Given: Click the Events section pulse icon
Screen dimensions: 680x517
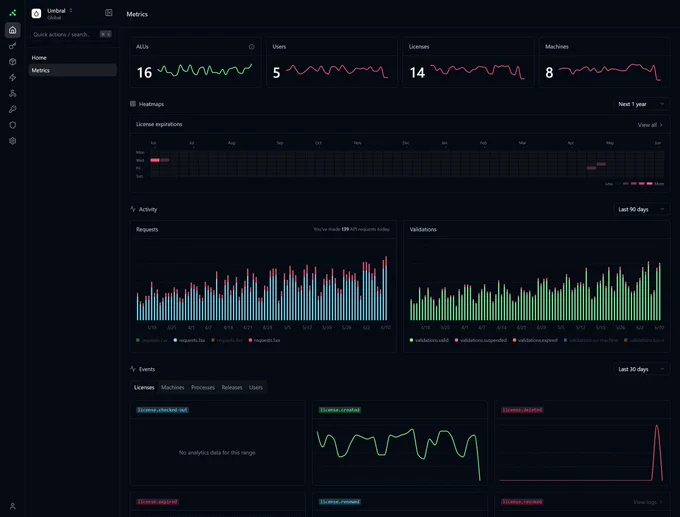Looking at the screenshot, I should coord(133,369).
